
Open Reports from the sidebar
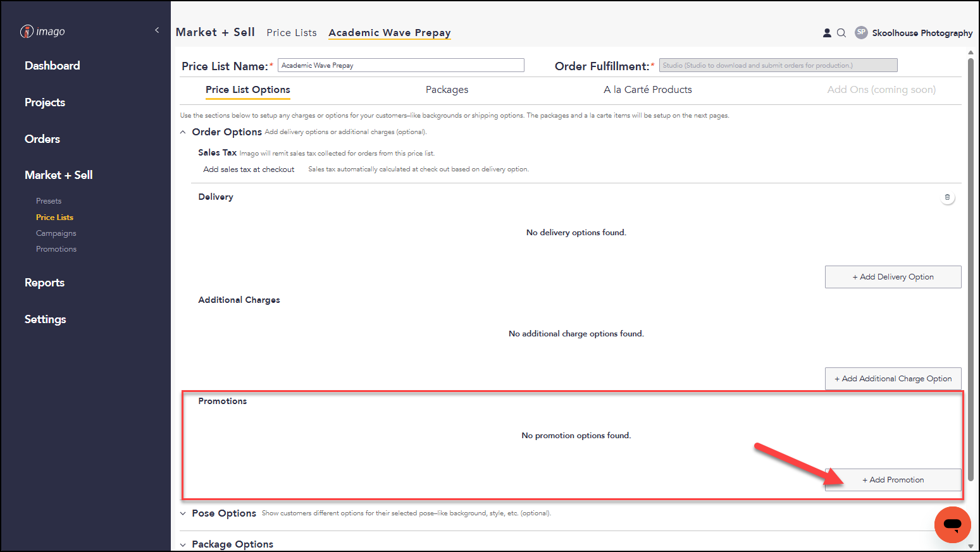click(45, 283)
